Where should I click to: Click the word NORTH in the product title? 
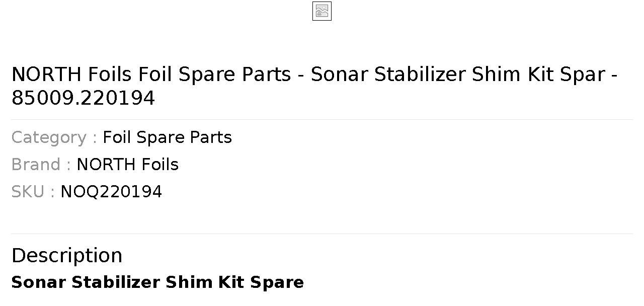(46, 74)
